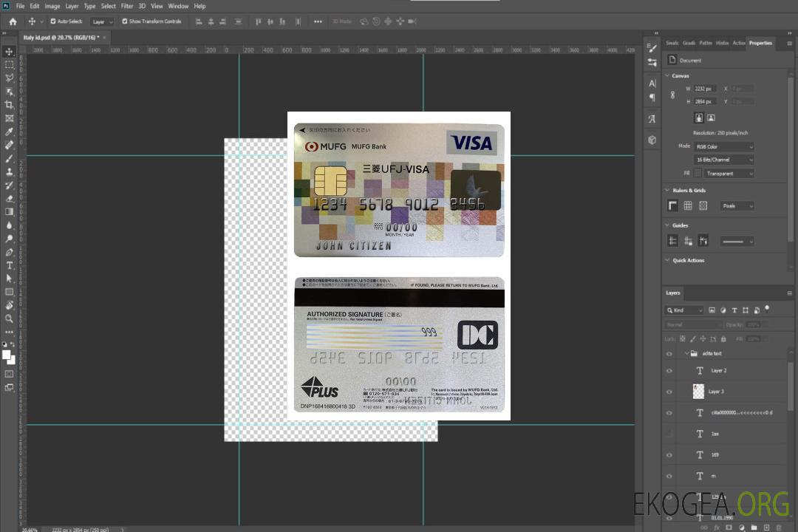Collapse the 'adte text' group arrow
This screenshot has width=798, height=532.
686,353
